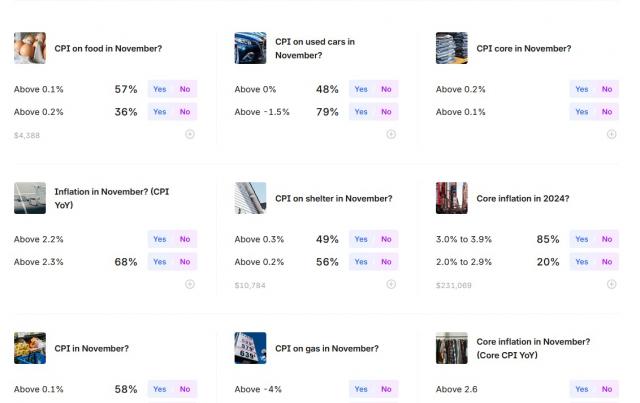Screen dimensions: 640x403
Task: Click the plus icon on Inflation CPI YoY card
Action: coord(190,284)
